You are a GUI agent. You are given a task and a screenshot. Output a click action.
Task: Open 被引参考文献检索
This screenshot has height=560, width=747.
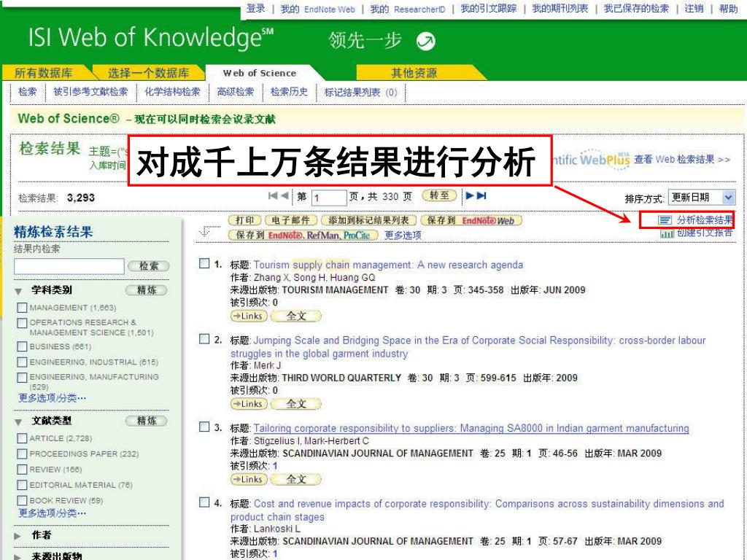tap(90, 92)
